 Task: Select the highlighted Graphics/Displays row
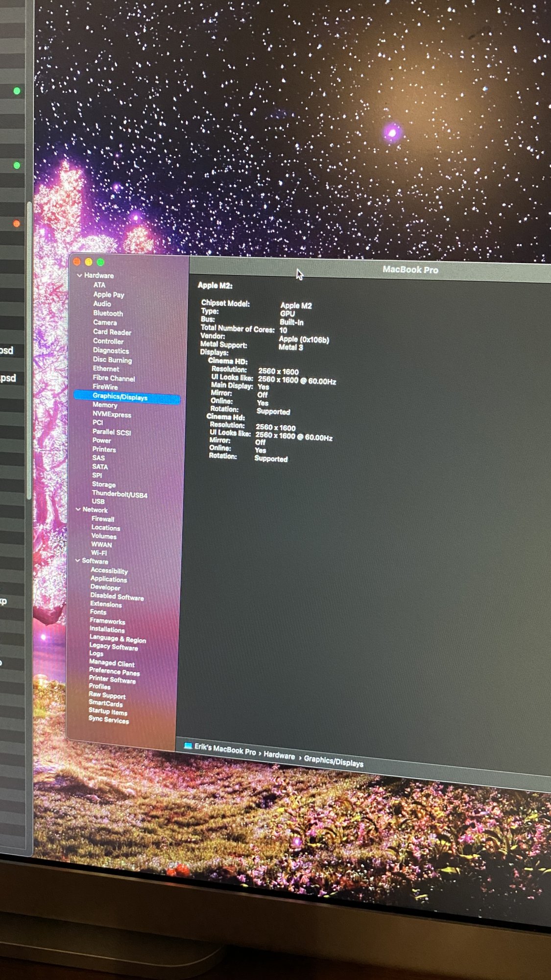point(127,397)
